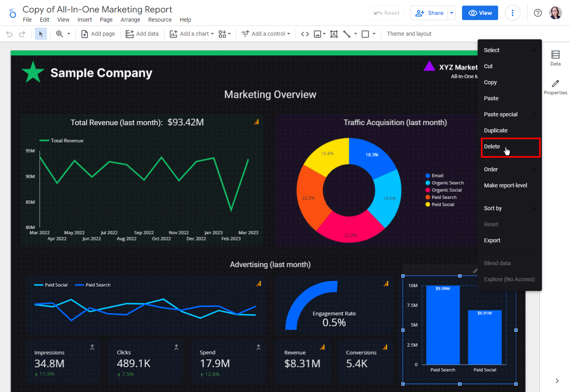Click the blue View button
The width and height of the screenshot is (570, 392).
tap(480, 13)
